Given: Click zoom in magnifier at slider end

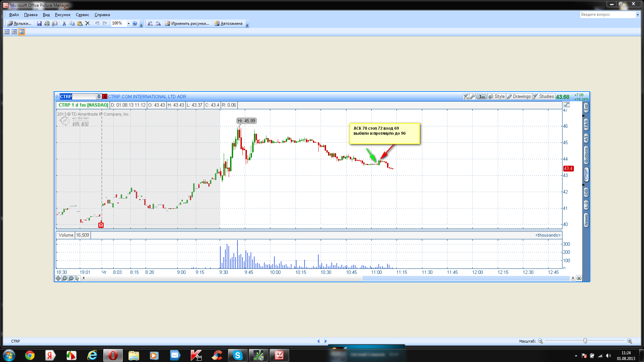Looking at the screenshot, I should pos(630,341).
